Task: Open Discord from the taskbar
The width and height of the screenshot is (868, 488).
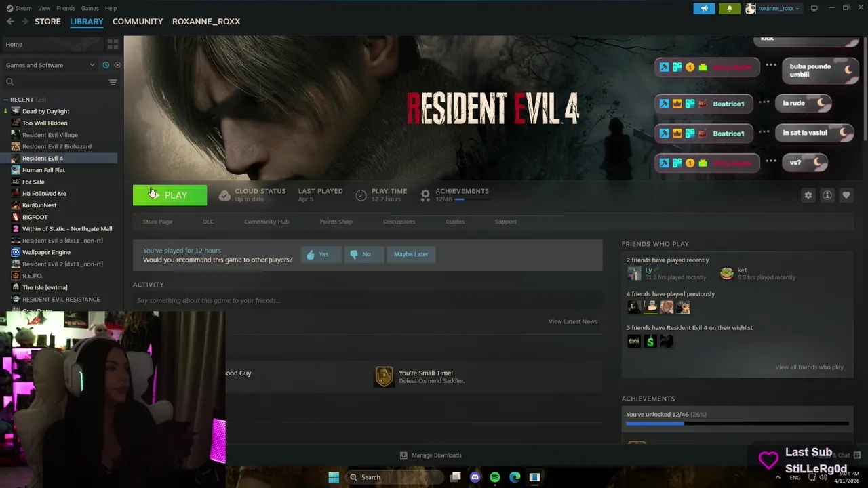Action: coord(475,477)
